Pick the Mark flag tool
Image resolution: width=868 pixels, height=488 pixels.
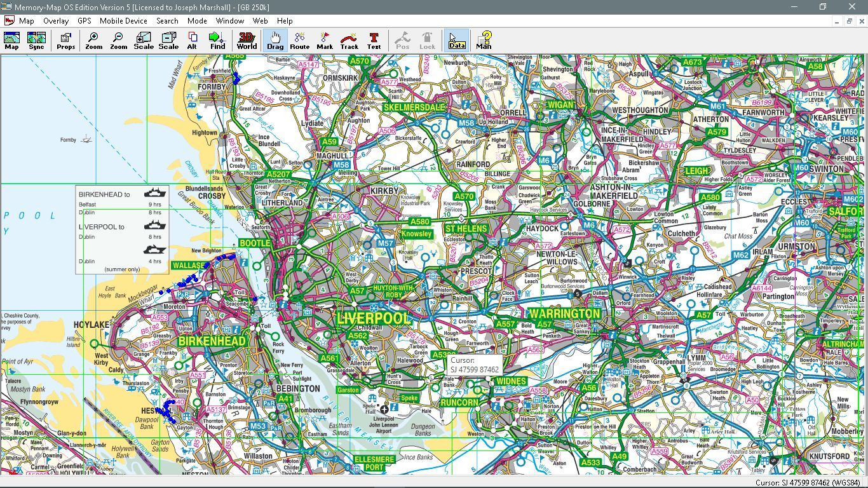[x=325, y=41]
